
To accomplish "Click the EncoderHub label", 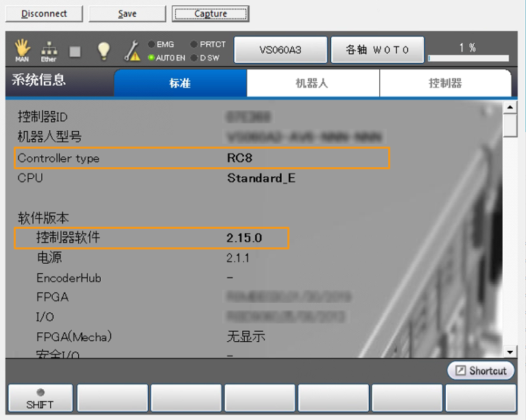I will click(x=69, y=278).
